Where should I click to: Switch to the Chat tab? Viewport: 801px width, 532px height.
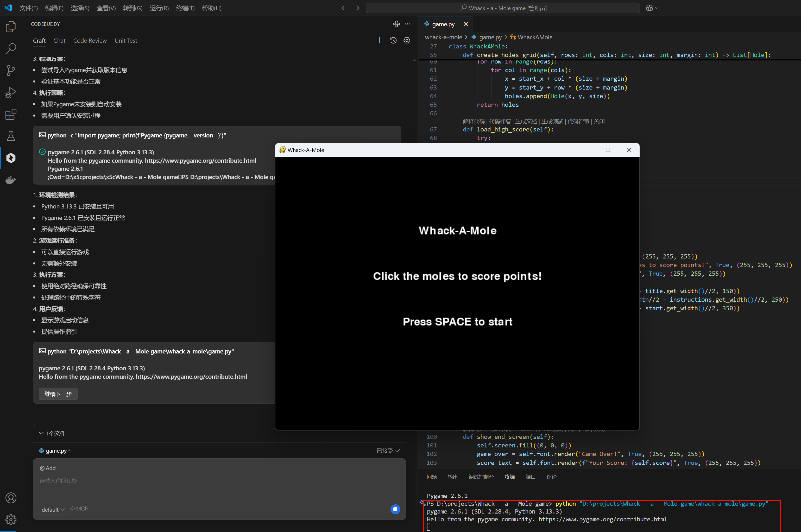pos(59,40)
